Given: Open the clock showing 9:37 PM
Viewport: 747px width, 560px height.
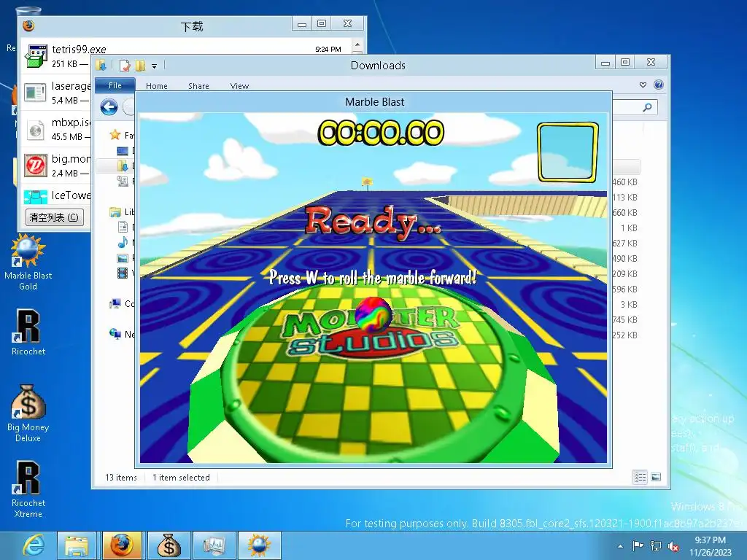Looking at the screenshot, I should 710,546.
